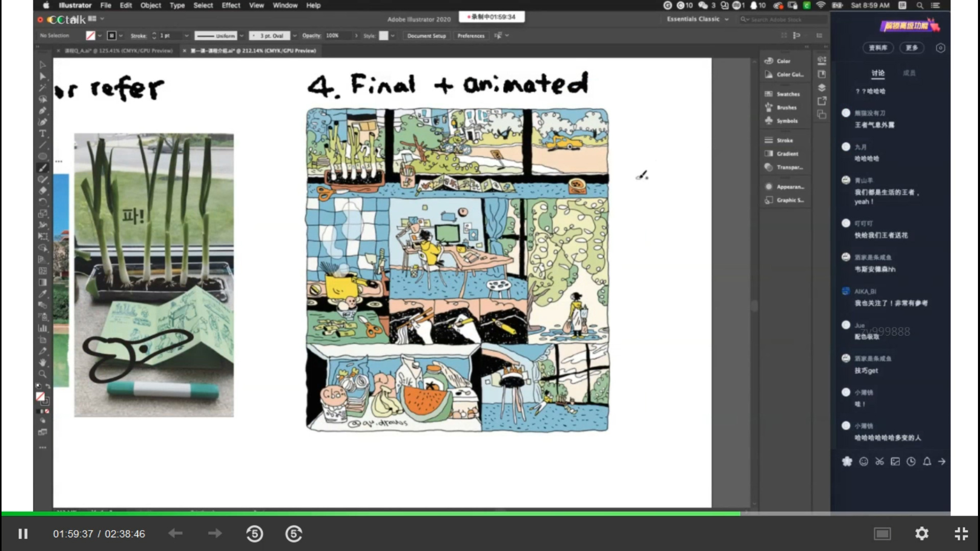This screenshot has width=980, height=551.
Task: Open the Window menu
Action: pos(285,5)
